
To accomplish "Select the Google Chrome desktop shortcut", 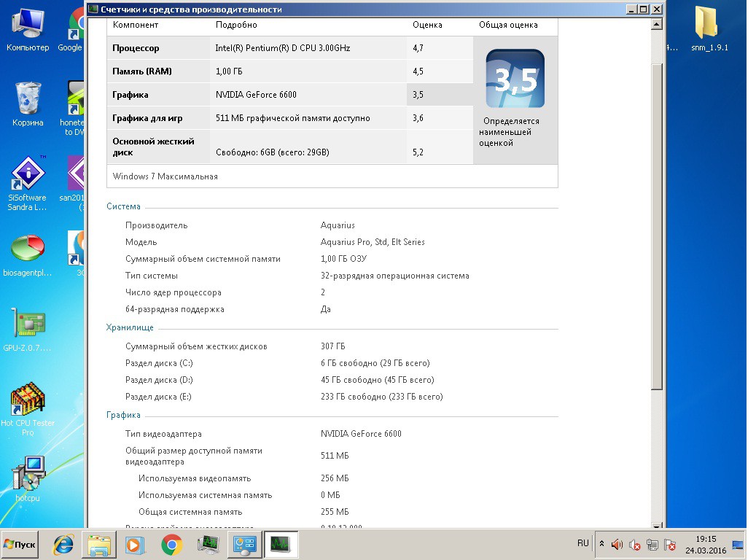I will [72, 28].
